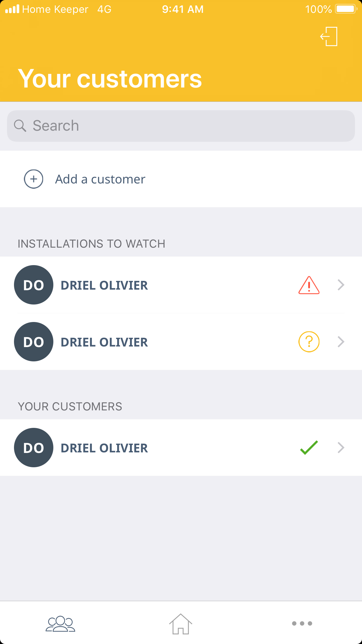The height and width of the screenshot is (644, 362).
Task: Select the DO avatar with warning status
Action: (x=34, y=285)
